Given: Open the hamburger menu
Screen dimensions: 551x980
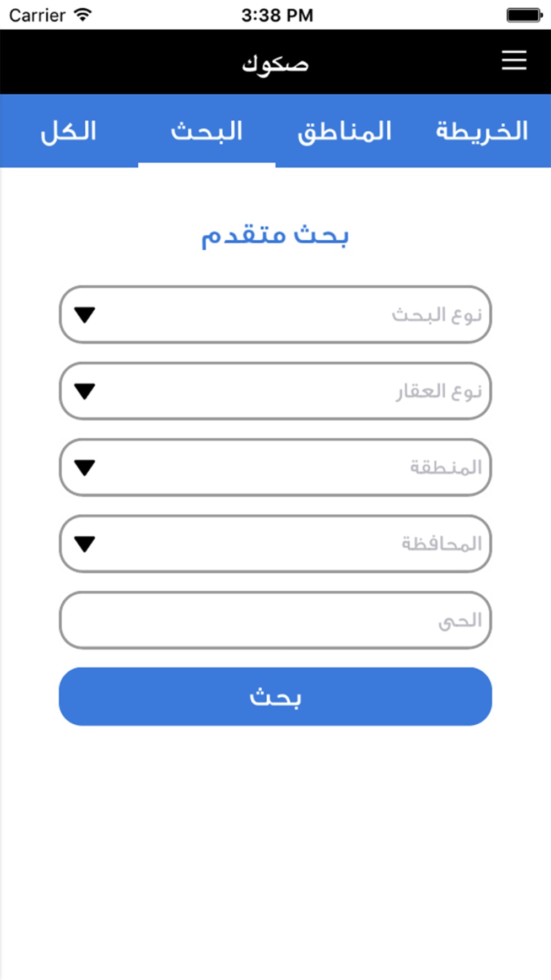Looking at the screenshot, I should pyautogui.click(x=514, y=61).
